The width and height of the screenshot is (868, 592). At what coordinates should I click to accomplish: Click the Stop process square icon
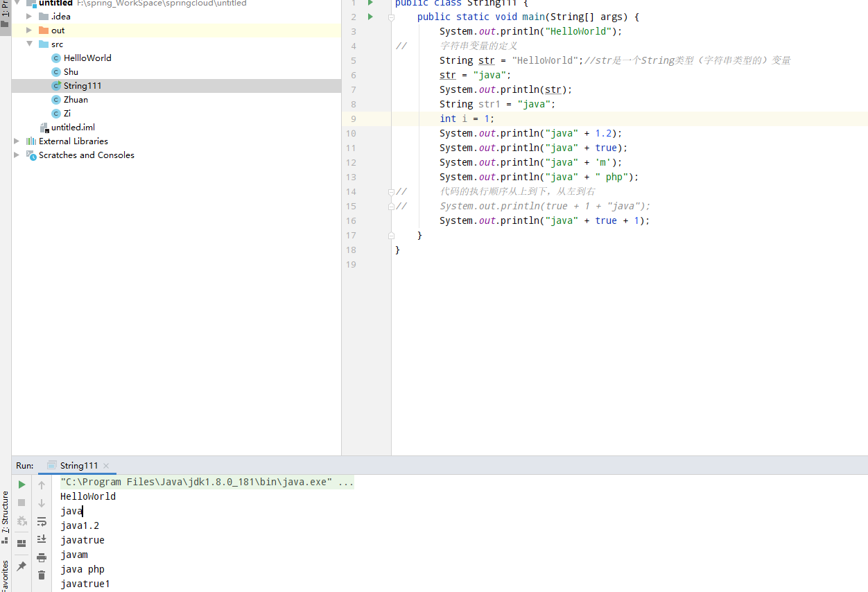21,503
